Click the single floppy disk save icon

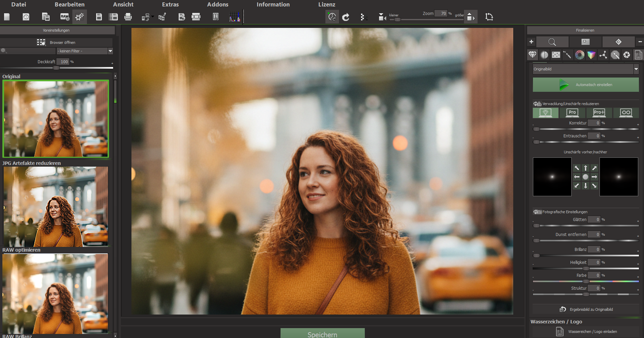coord(99,17)
